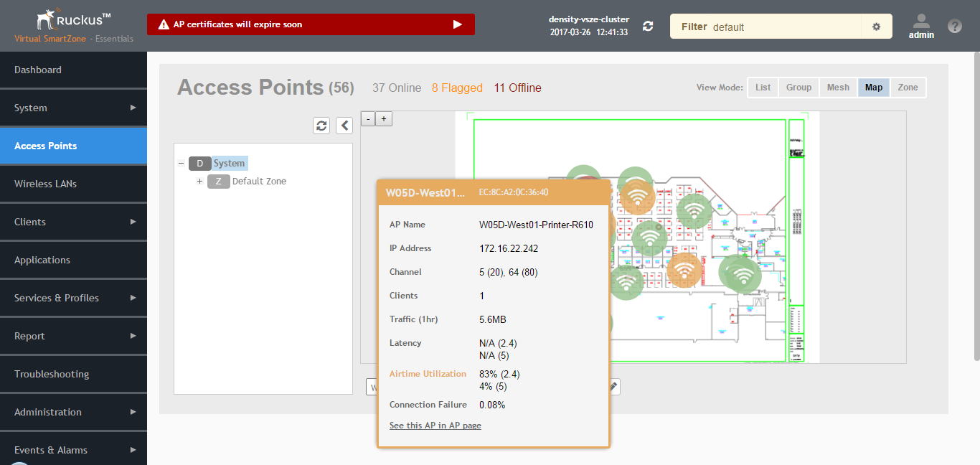
Task: Zoom in map with plus button
Action: (385, 118)
